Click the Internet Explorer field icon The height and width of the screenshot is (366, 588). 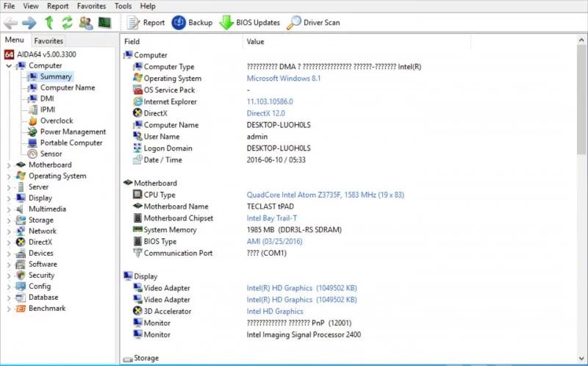tap(137, 101)
